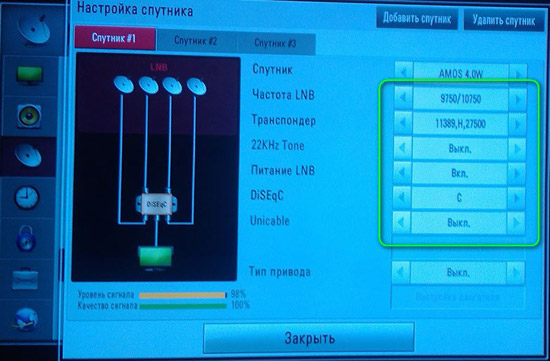Switch to Спутник #1 tab

click(115, 38)
